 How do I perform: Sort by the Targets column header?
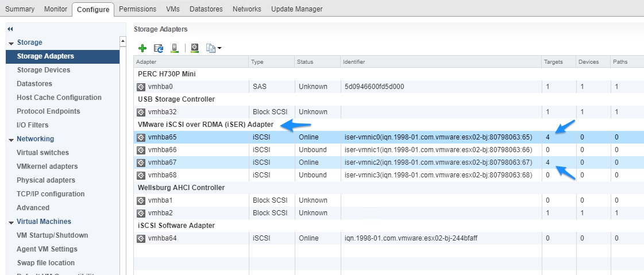[x=558, y=61]
